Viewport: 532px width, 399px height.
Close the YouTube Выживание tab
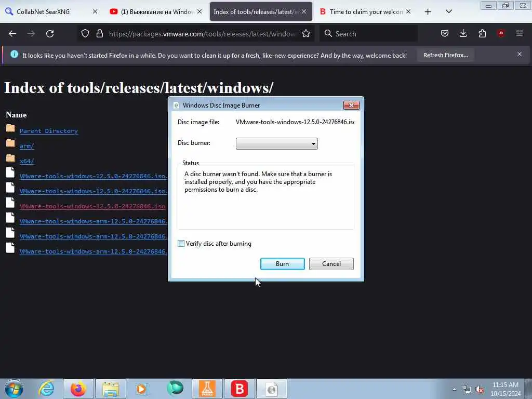(199, 11)
